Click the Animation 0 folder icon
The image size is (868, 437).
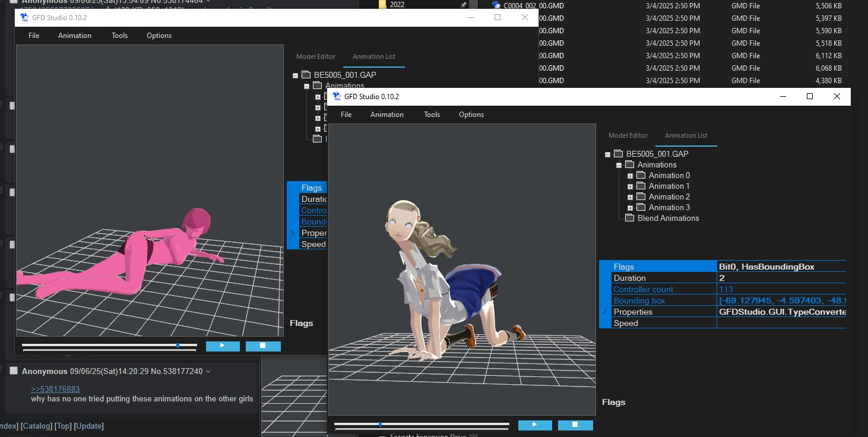click(641, 175)
